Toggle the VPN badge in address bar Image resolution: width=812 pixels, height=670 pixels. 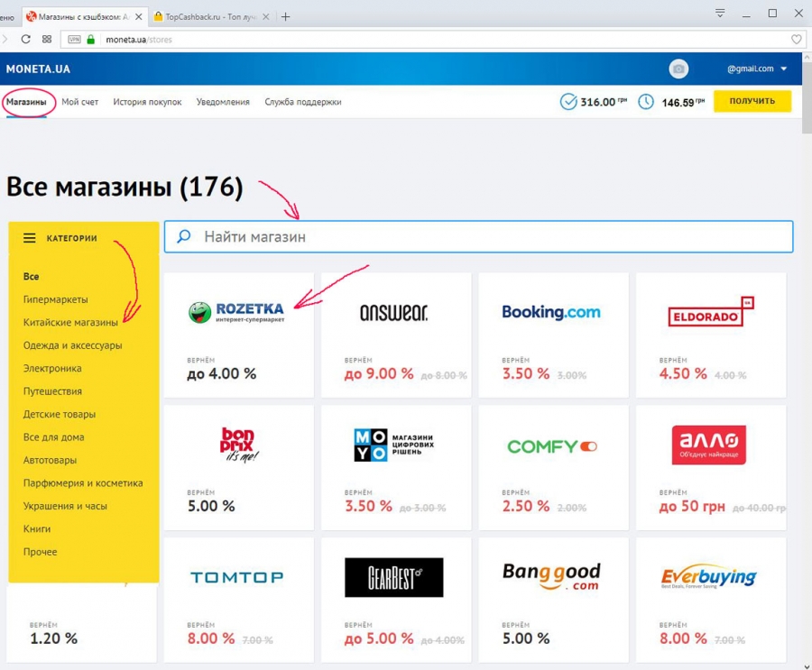pos(74,40)
